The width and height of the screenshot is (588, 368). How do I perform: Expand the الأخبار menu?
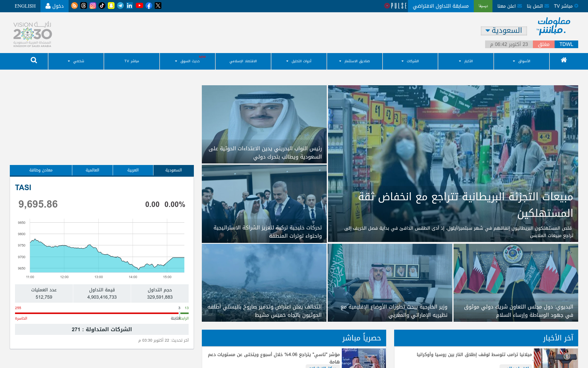pos(466,61)
